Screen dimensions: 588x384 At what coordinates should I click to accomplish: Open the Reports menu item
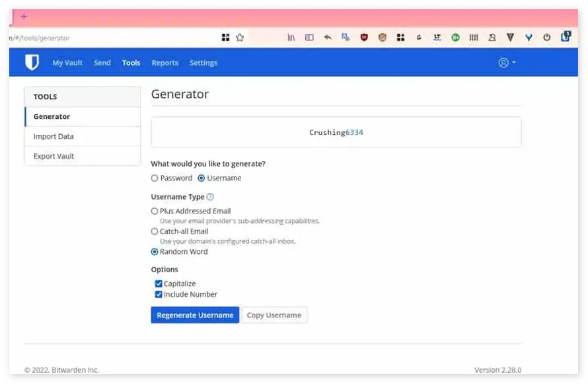click(165, 63)
